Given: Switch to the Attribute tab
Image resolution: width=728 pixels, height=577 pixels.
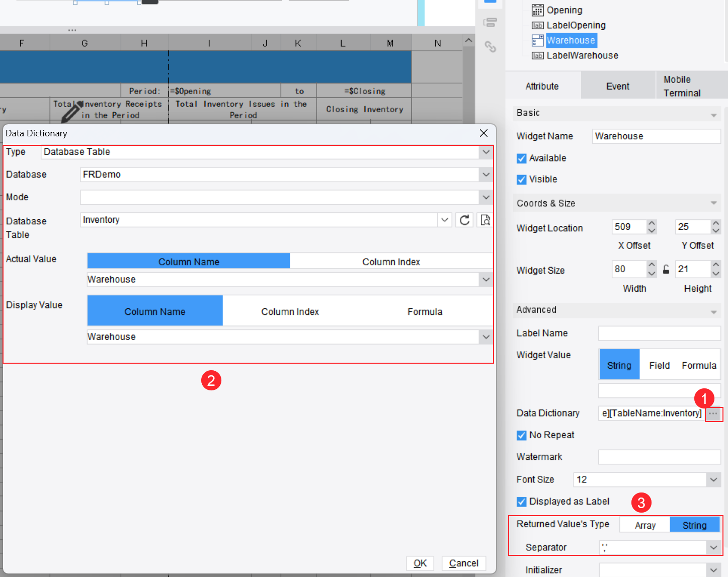Looking at the screenshot, I should 542,86.
